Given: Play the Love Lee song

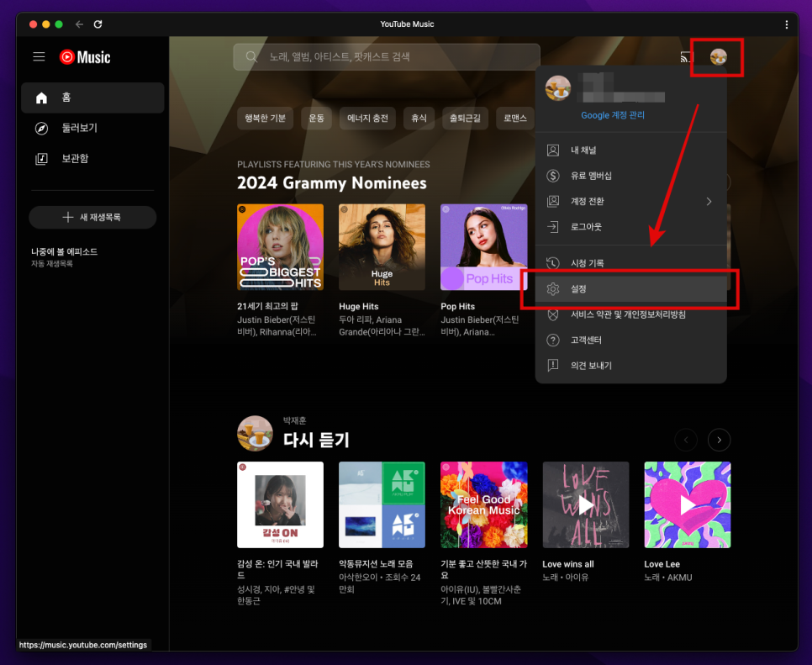Looking at the screenshot, I should 688,504.
